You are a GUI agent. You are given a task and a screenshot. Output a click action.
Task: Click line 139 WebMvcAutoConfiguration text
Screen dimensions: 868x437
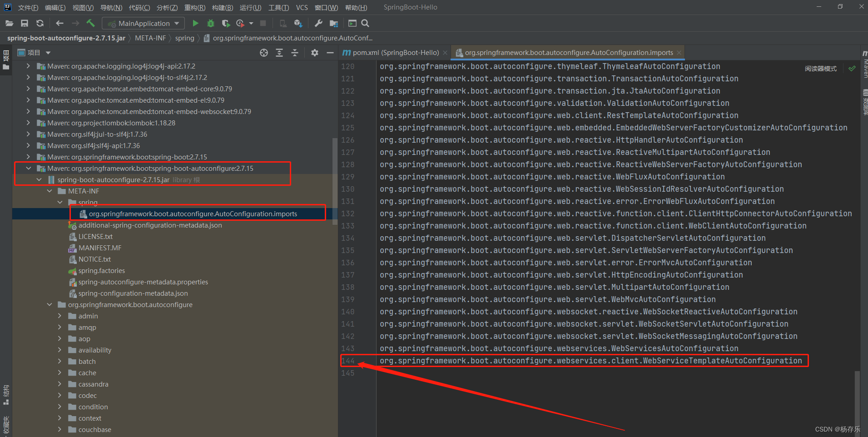547,299
